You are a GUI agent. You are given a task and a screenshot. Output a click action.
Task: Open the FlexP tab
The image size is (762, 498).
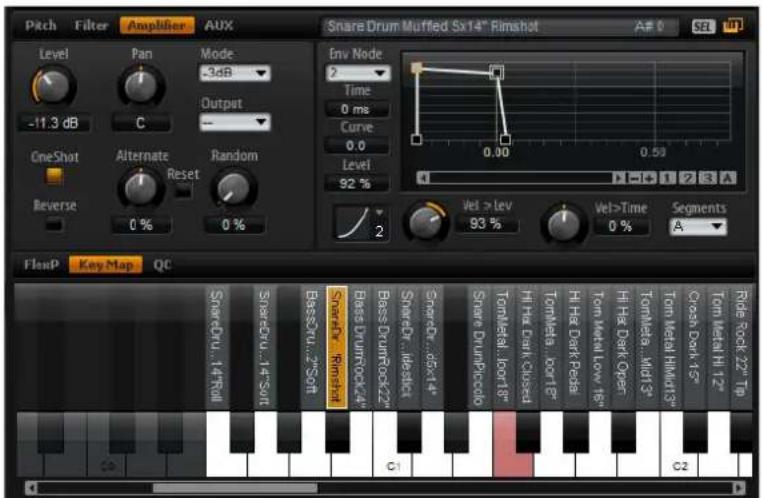(41, 265)
